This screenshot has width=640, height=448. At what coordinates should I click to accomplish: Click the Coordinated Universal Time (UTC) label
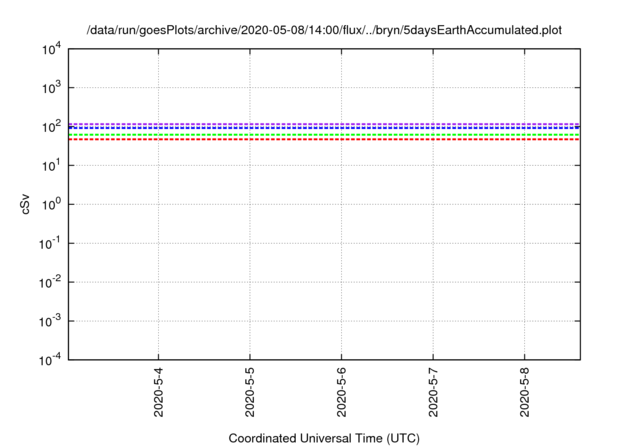coord(324,439)
